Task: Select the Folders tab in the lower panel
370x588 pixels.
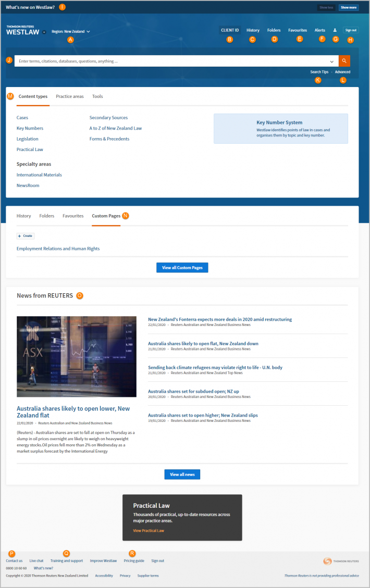Action: 46,216
